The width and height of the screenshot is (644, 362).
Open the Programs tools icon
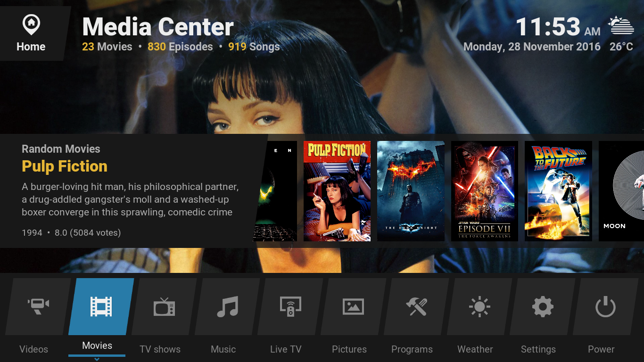pos(416,307)
